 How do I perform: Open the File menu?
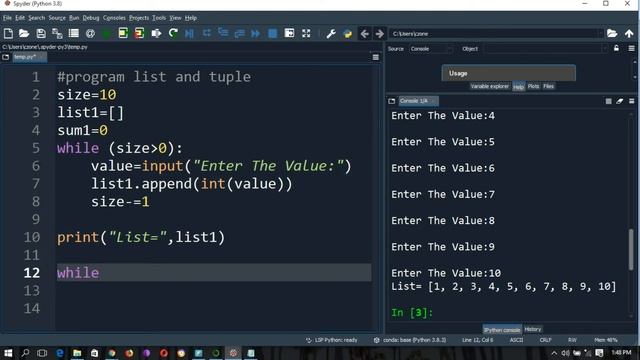tap(7, 18)
